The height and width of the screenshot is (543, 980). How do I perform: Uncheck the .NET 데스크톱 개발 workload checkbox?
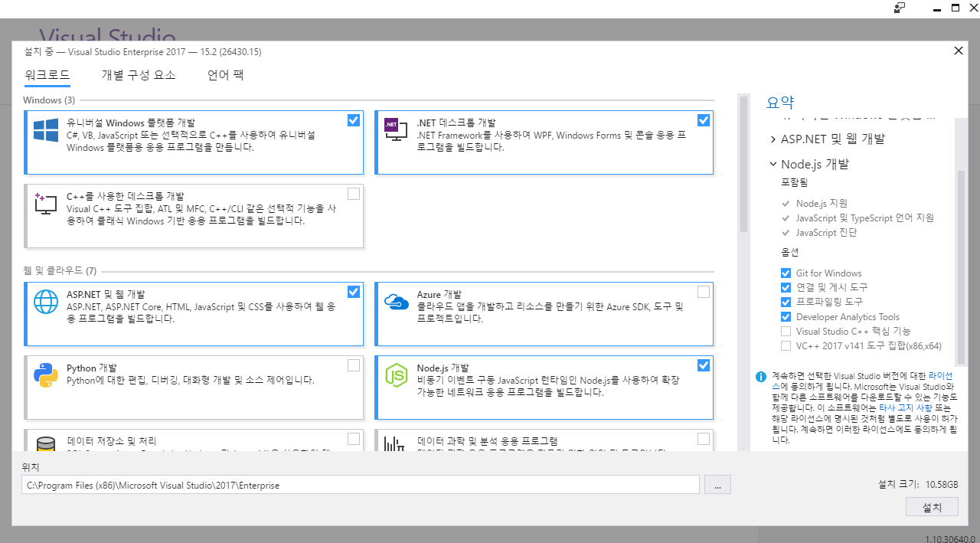tap(704, 120)
